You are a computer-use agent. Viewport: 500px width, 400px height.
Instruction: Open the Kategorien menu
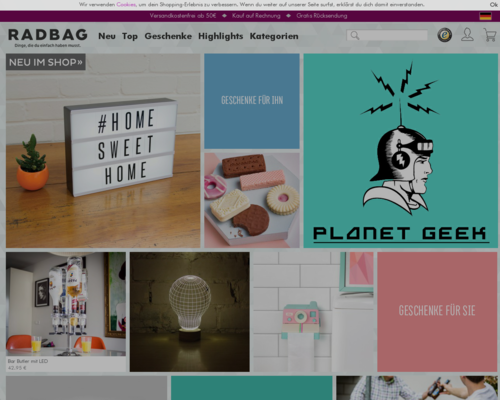point(274,36)
